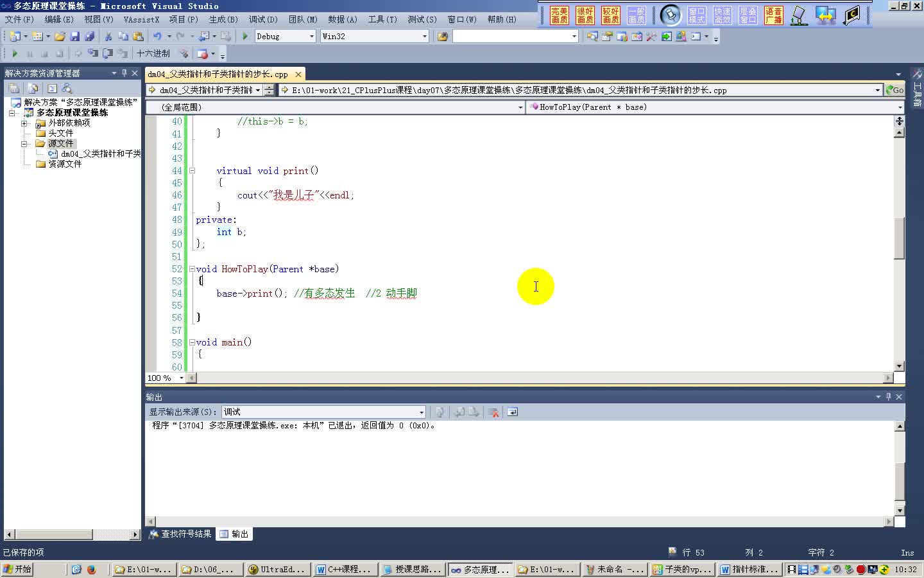Switch to the 查找符号结果 tab
Screen dimensions: 924x578
[180, 534]
